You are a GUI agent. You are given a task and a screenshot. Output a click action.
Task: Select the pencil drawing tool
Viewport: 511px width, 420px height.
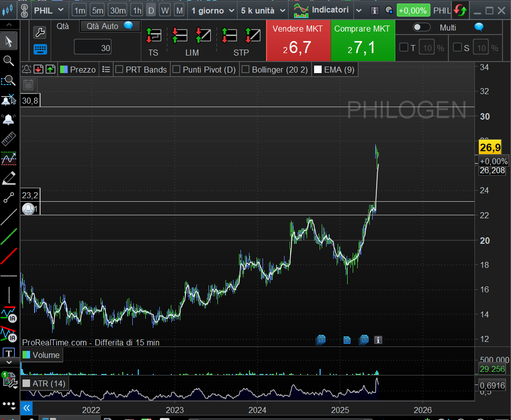point(9,178)
